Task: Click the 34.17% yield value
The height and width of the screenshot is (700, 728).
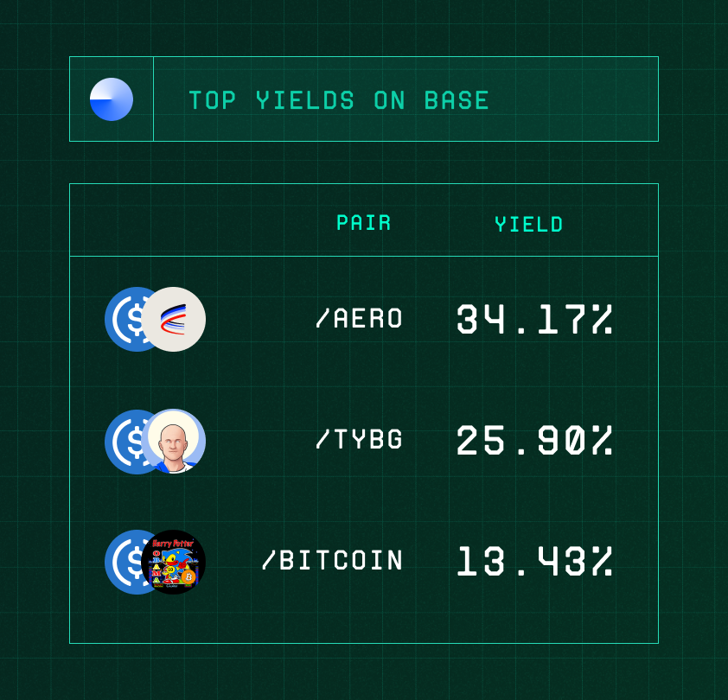Action: (534, 320)
